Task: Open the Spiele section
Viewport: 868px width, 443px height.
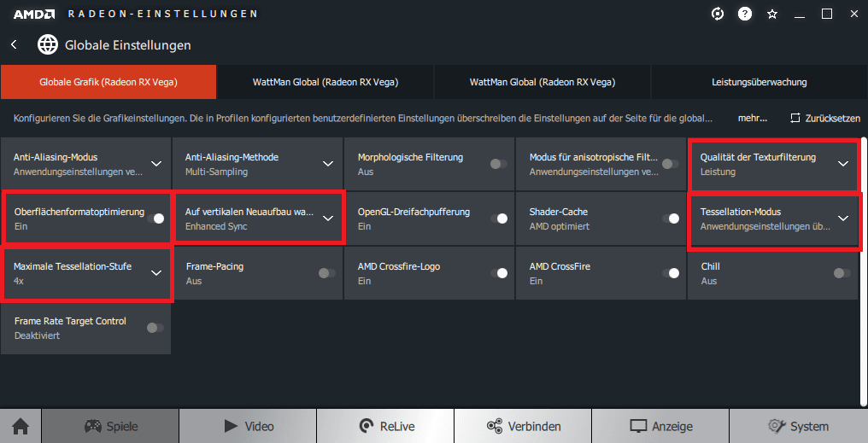Action: (110, 427)
